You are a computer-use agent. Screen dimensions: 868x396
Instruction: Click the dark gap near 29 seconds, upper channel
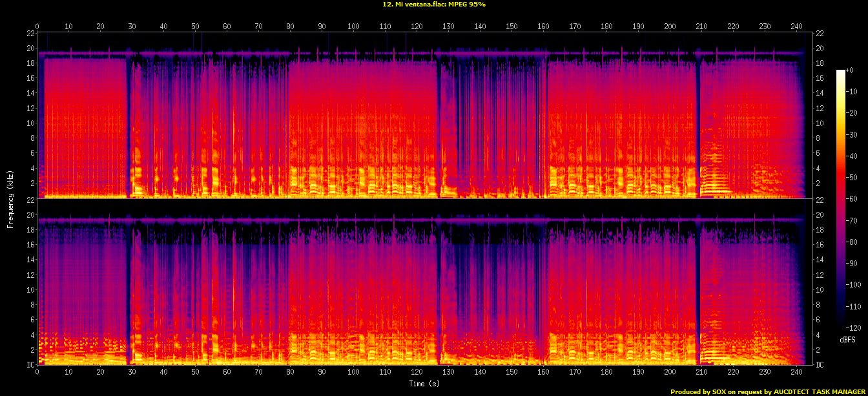point(129,123)
